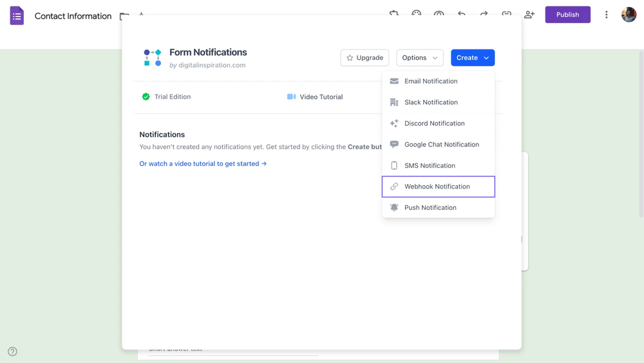Click the Push Notification bell icon
Image resolution: width=644 pixels, height=363 pixels.
(394, 207)
